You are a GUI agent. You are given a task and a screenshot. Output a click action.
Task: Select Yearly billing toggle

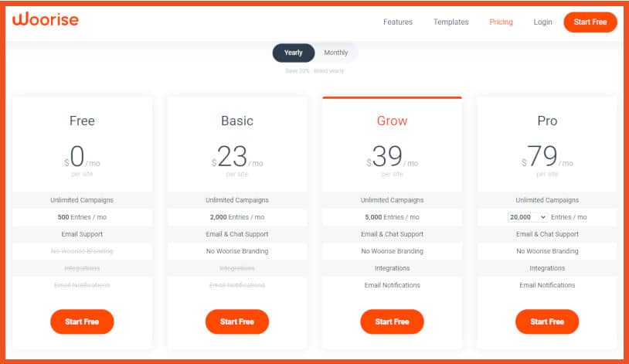point(293,53)
